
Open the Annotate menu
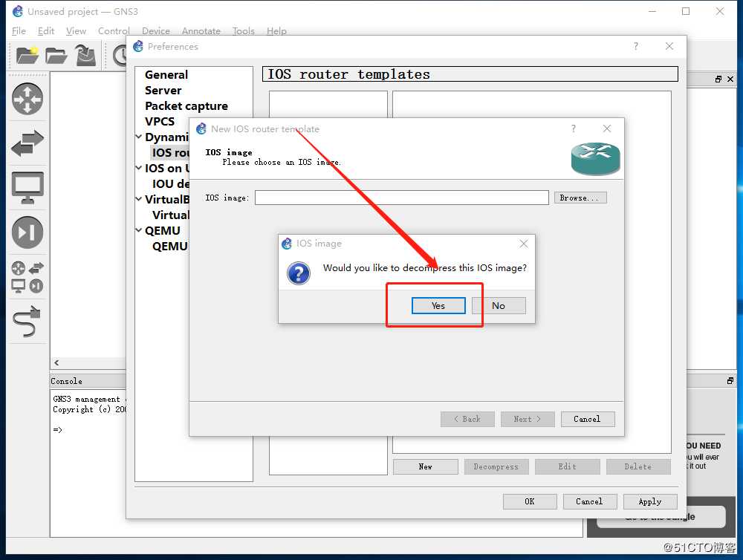point(201,30)
